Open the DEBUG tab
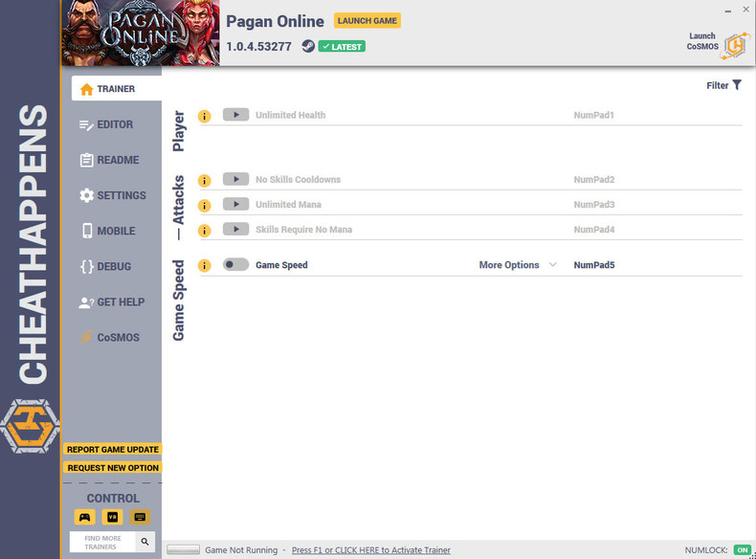 (x=105, y=267)
